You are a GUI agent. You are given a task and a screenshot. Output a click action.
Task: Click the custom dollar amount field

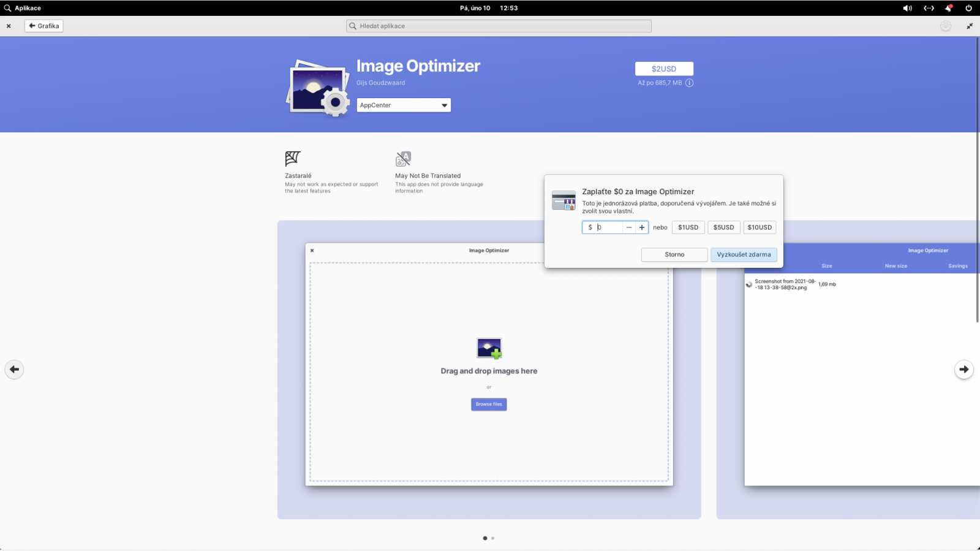pyautogui.click(x=602, y=227)
